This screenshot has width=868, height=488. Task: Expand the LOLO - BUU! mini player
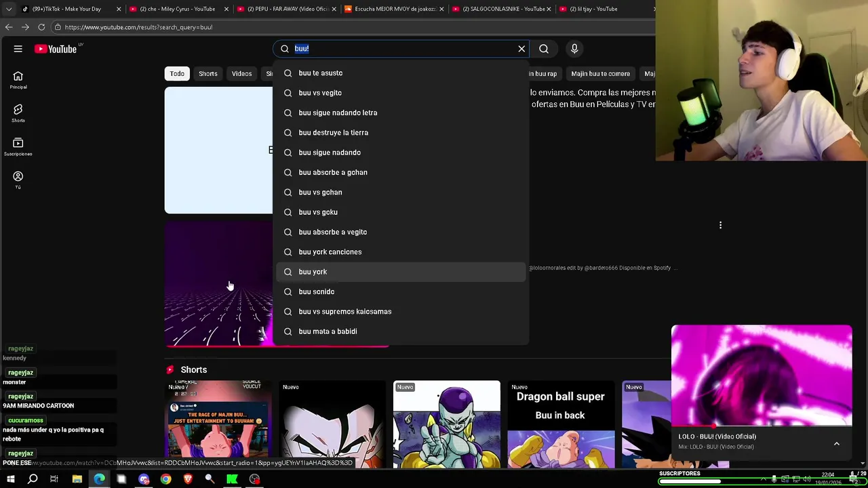[x=836, y=443]
